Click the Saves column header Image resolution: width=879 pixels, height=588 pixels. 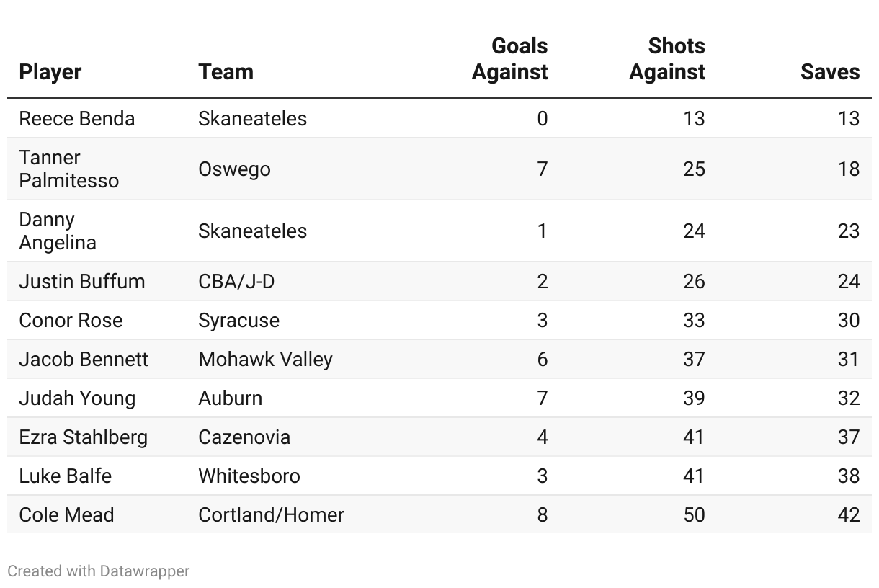click(829, 72)
